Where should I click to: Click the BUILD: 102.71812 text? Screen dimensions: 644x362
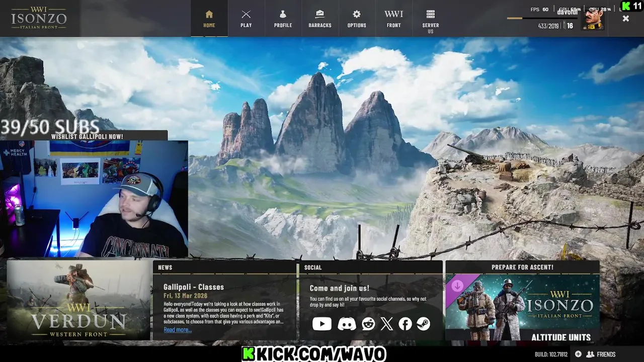point(551,354)
